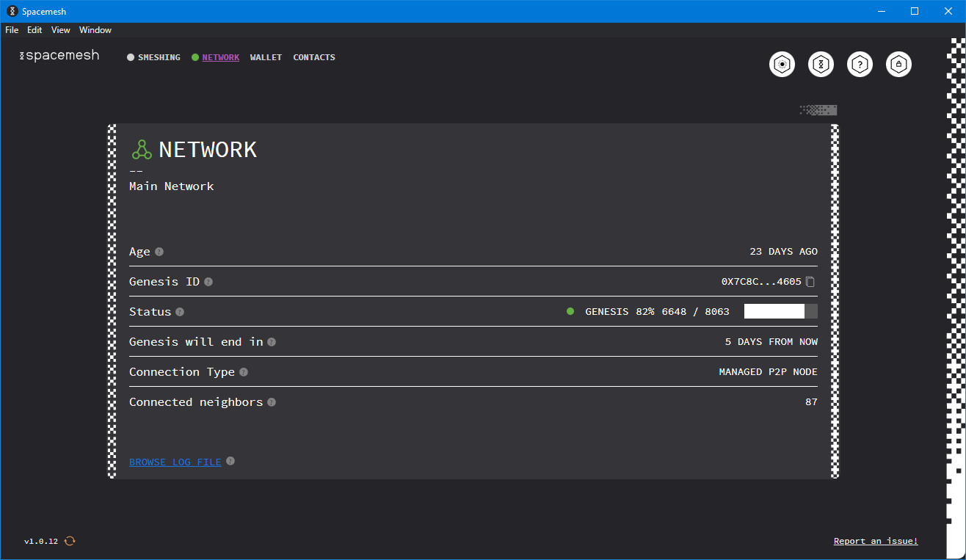Switch to the Wallet tab
The height and width of the screenshot is (560, 966).
(x=266, y=57)
